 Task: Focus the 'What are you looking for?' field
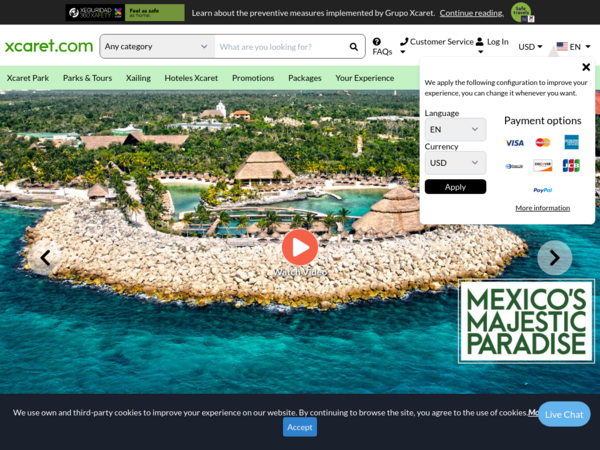pyautogui.click(x=281, y=47)
